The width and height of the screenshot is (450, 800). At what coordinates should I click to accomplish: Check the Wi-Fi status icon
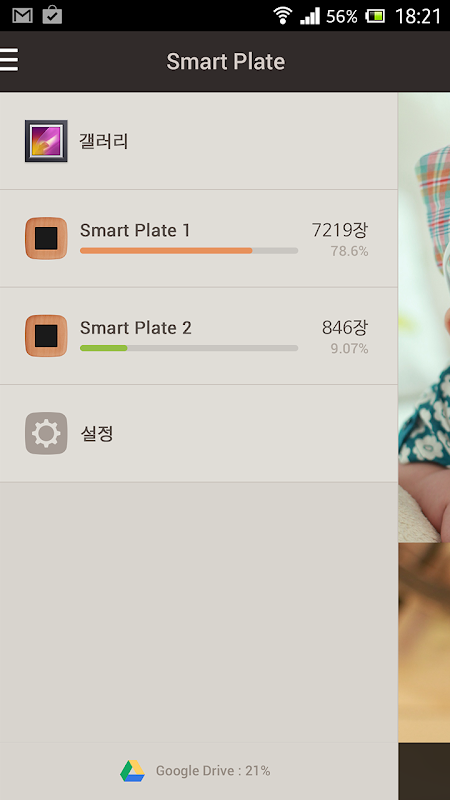click(x=282, y=15)
